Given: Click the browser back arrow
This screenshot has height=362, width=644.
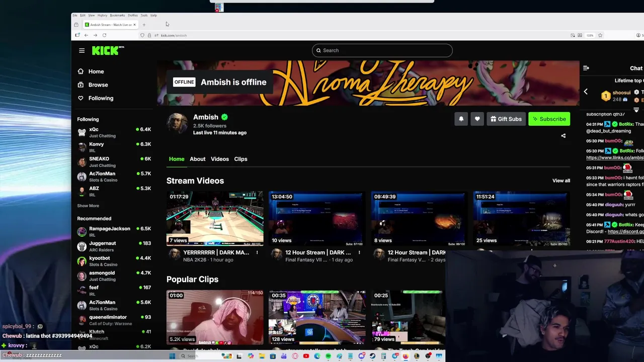Looking at the screenshot, I should click(x=86, y=35).
